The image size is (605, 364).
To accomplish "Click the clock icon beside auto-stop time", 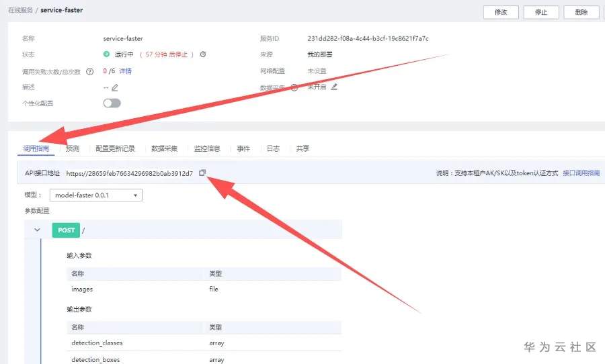I will [203, 54].
